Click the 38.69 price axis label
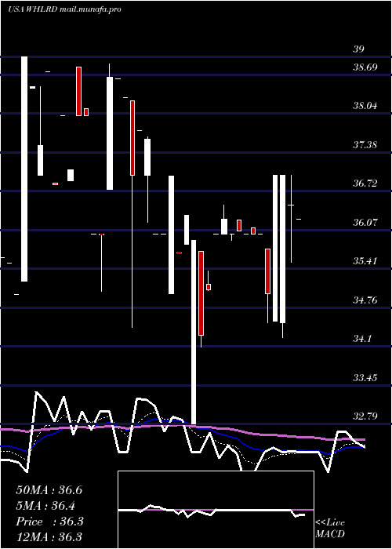The image size is (392, 549). tap(365, 67)
